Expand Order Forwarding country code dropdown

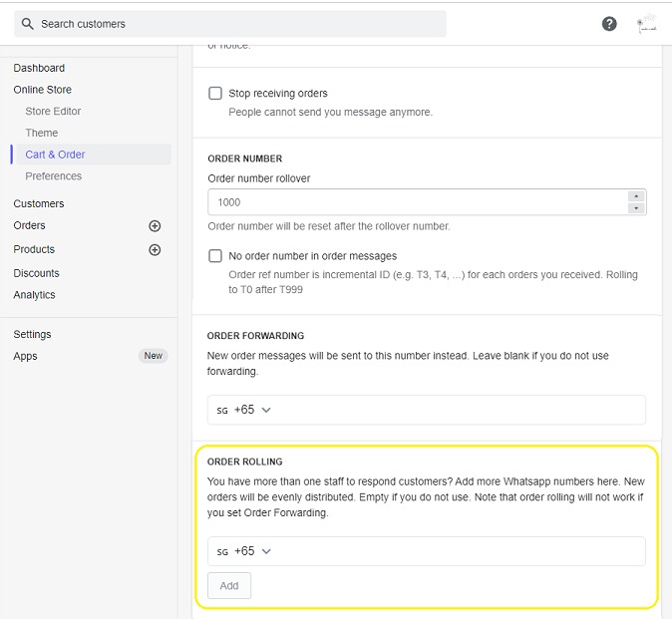click(245, 410)
